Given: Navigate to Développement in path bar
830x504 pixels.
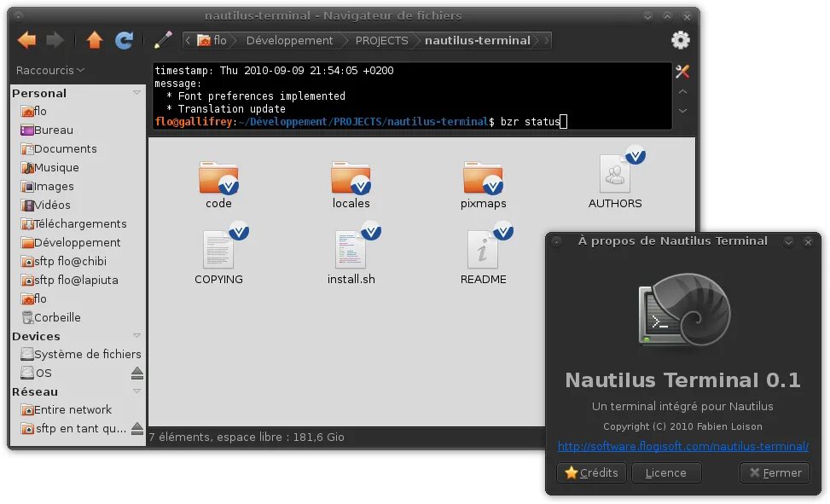Looking at the screenshot, I should coord(289,41).
